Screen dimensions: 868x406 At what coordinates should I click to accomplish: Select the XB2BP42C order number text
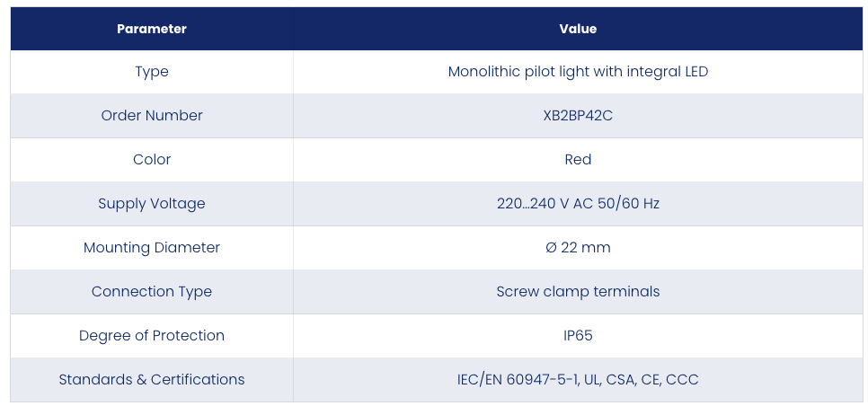coord(578,116)
